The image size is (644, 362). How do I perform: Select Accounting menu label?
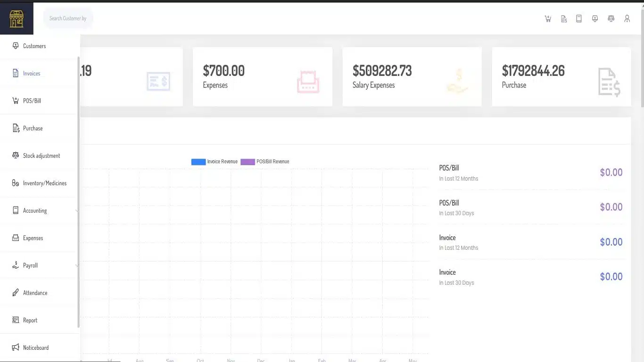tap(35, 211)
